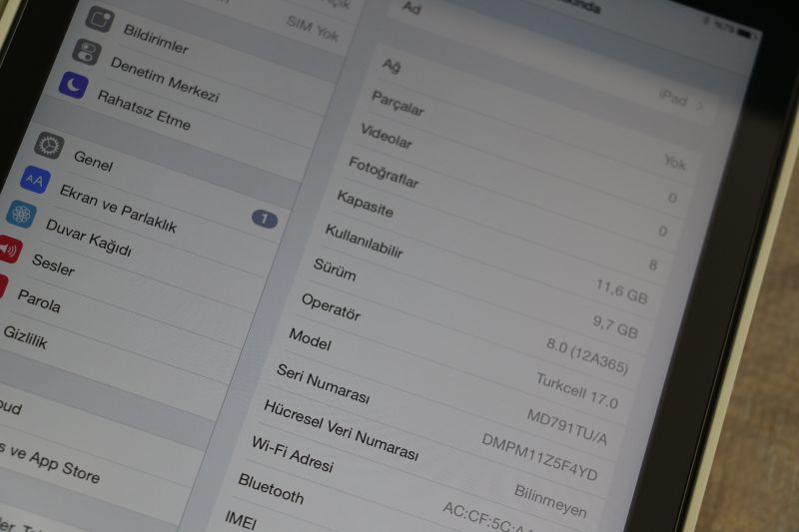The height and width of the screenshot is (532, 799).
Task: Tap the Operatör row label
Action: point(331,306)
